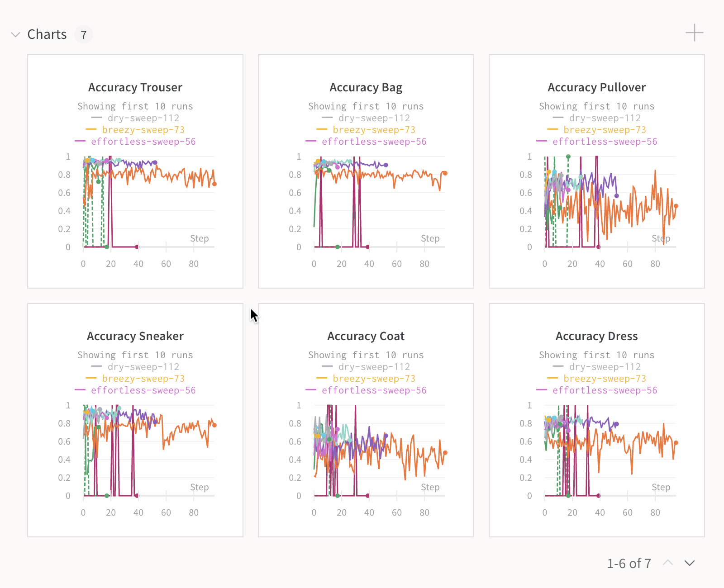
Task: Click the gray dry-sweep-112 swatch in Dress chart
Action: 558,366
